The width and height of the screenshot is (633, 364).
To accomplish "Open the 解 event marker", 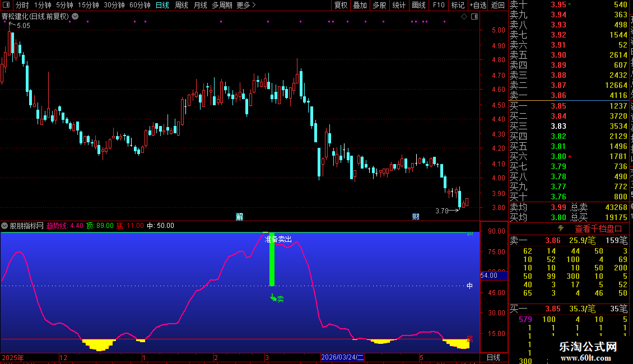I will (x=239, y=217).
